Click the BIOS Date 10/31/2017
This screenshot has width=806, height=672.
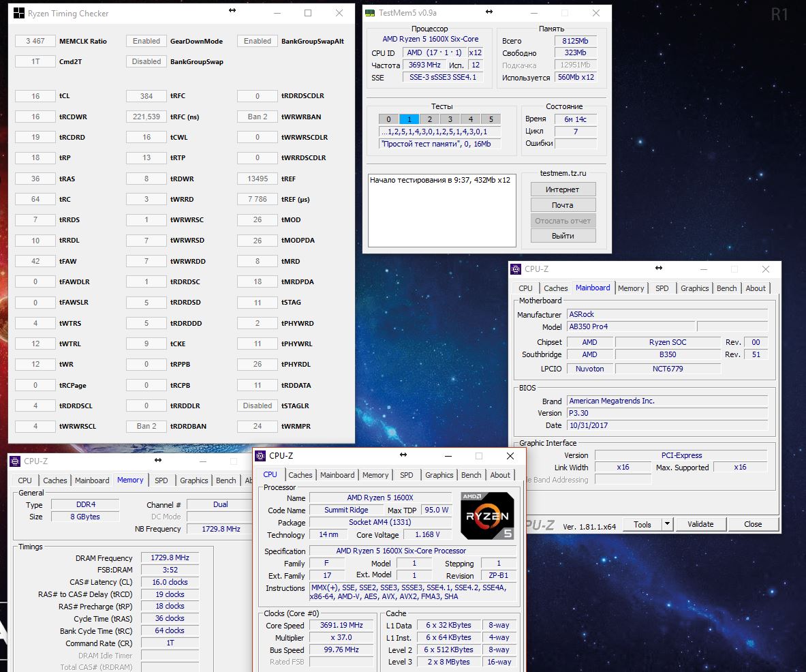tap(667, 425)
